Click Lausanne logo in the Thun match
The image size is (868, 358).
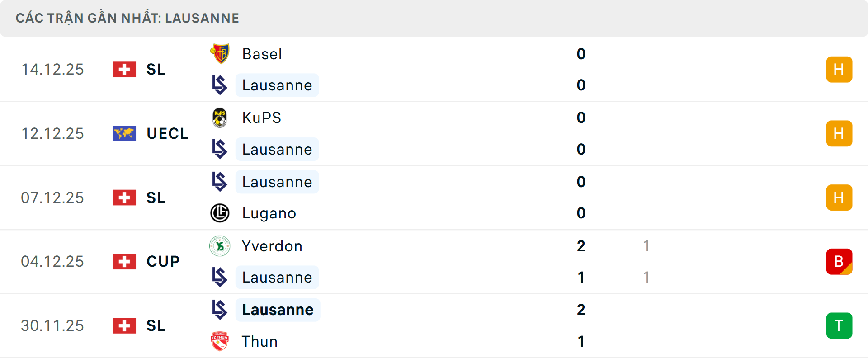220,310
